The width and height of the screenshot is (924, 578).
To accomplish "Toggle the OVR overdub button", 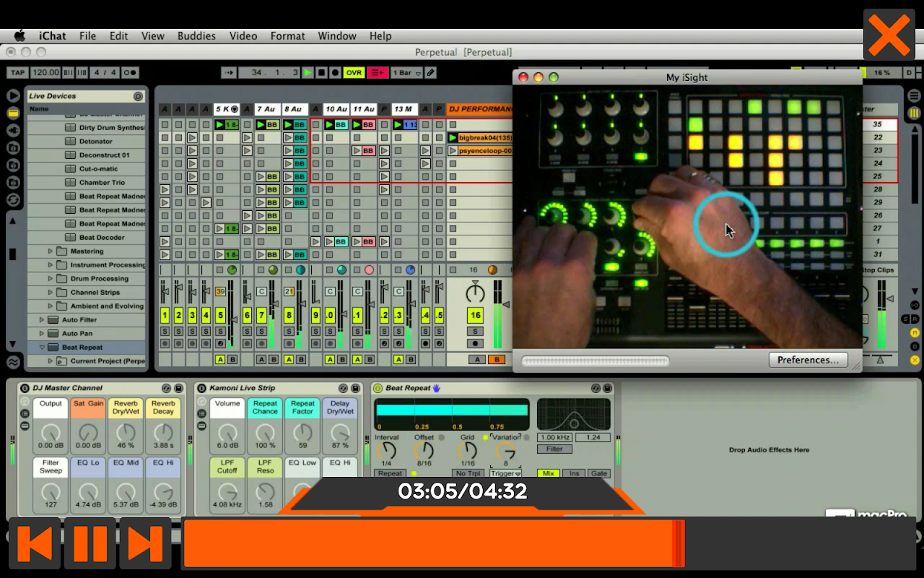I will [354, 73].
